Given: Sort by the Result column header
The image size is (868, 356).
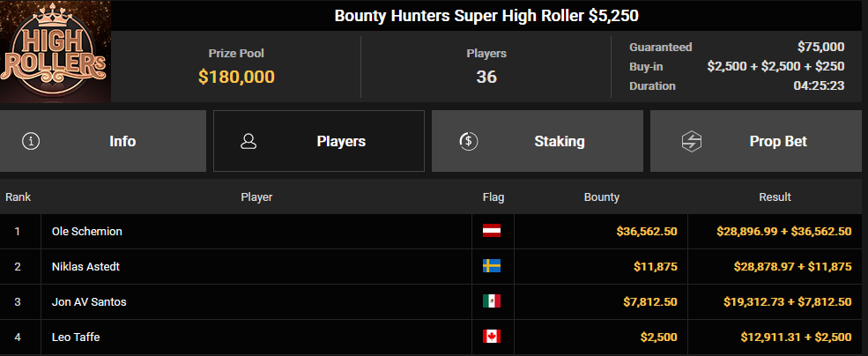Looking at the screenshot, I should coord(775,197).
